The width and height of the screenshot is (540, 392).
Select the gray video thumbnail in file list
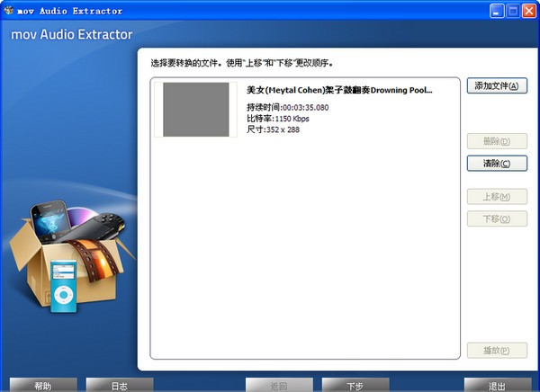[195, 110]
